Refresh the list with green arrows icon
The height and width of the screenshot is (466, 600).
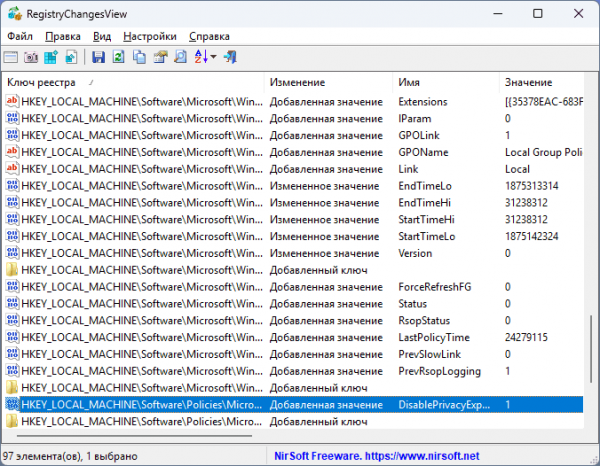tap(119, 57)
